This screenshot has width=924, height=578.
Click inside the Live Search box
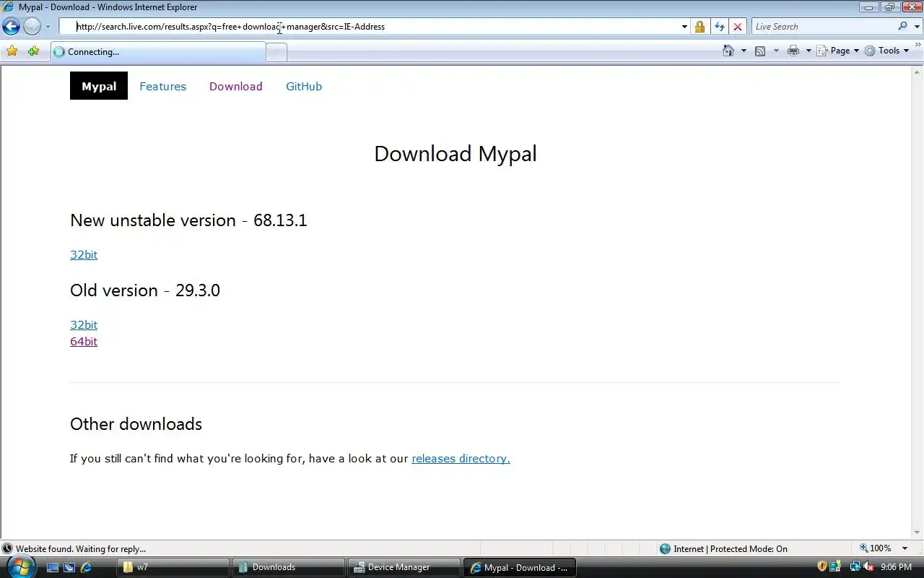point(823,27)
